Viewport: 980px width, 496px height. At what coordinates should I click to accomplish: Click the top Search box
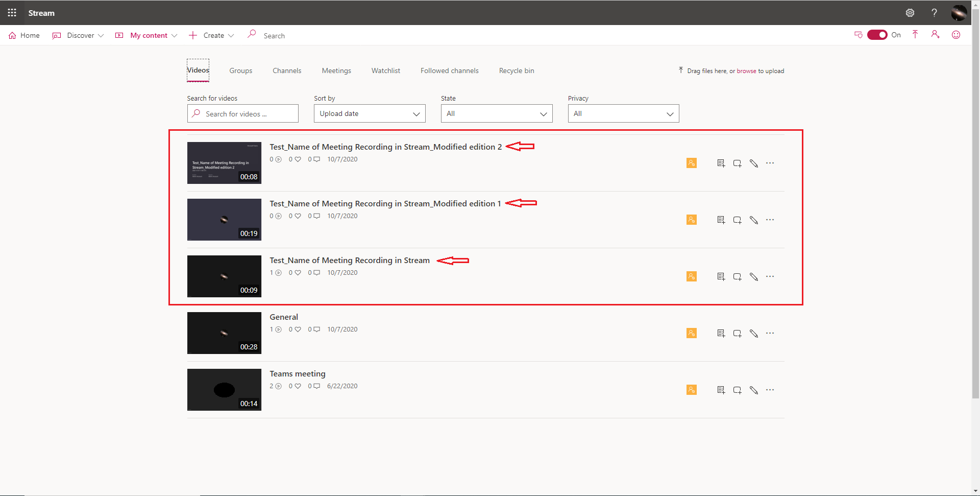pos(274,36)
